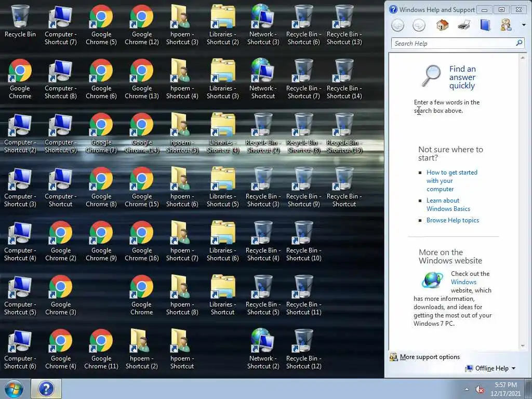Click the Ask support people icon
The height and width of the screenshot is (399, 532).
pos(506,25)
